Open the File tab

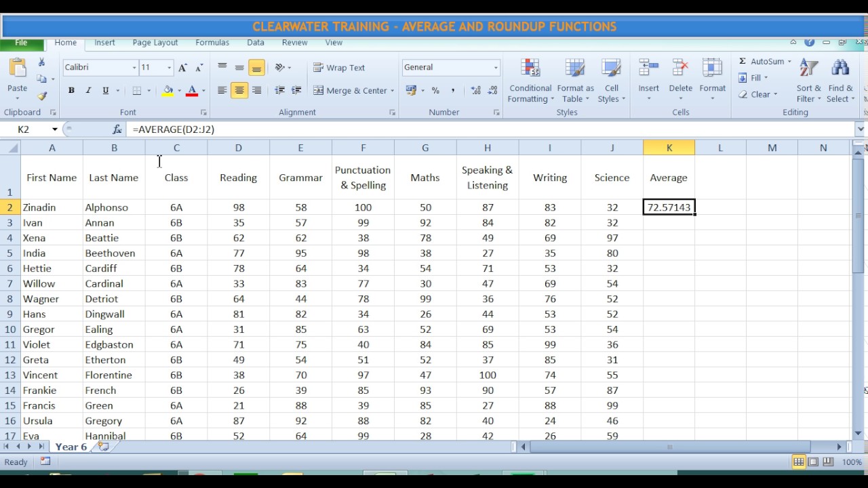pos(21,43)
